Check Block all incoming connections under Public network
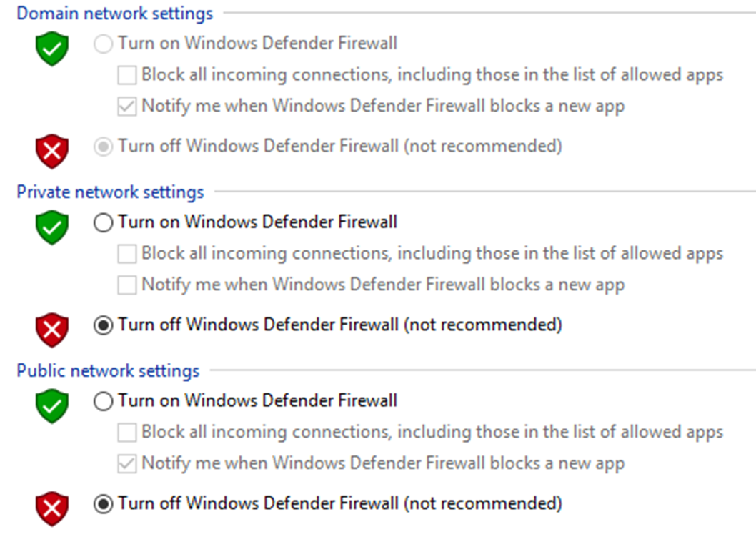The image size is (756, 542). 127,432
